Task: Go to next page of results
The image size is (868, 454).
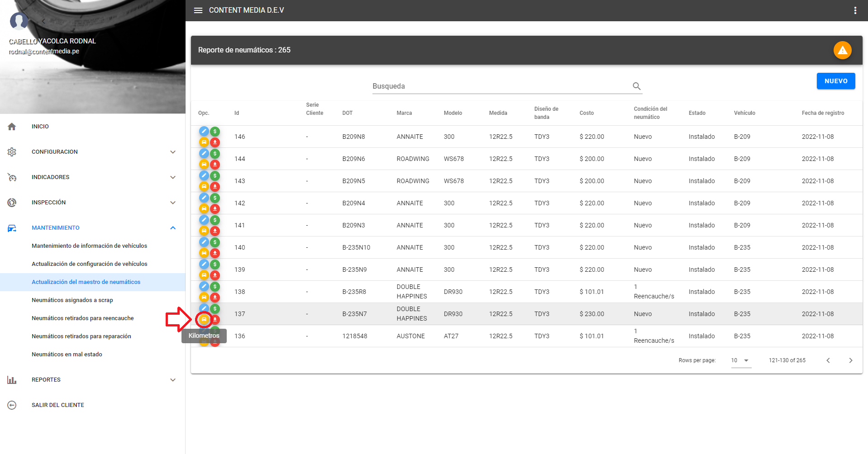Action: point(850,360)
